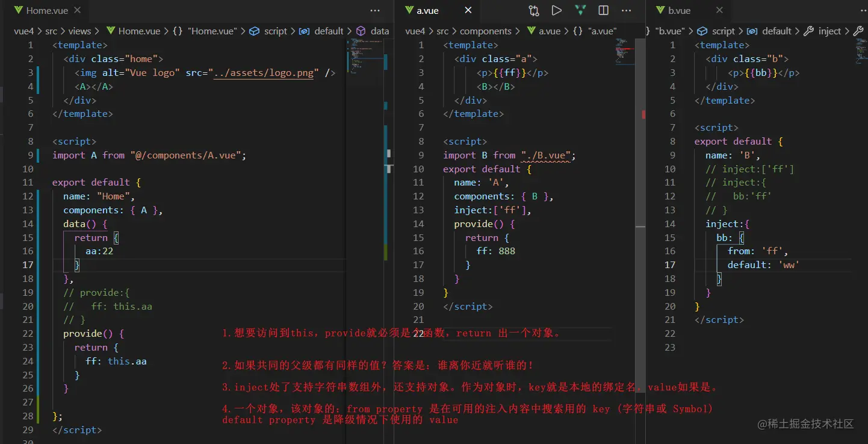The width and height of the screenshot is (868, 444).
Task: Click line number 22 in the a.vue gutter
Action: tap(418, 333)
